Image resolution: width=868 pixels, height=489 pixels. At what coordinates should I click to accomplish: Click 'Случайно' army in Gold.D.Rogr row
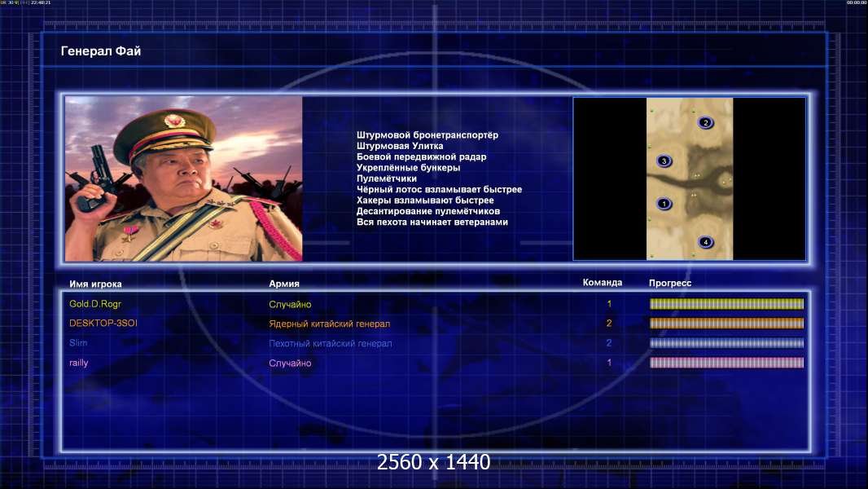coord(290,305)
